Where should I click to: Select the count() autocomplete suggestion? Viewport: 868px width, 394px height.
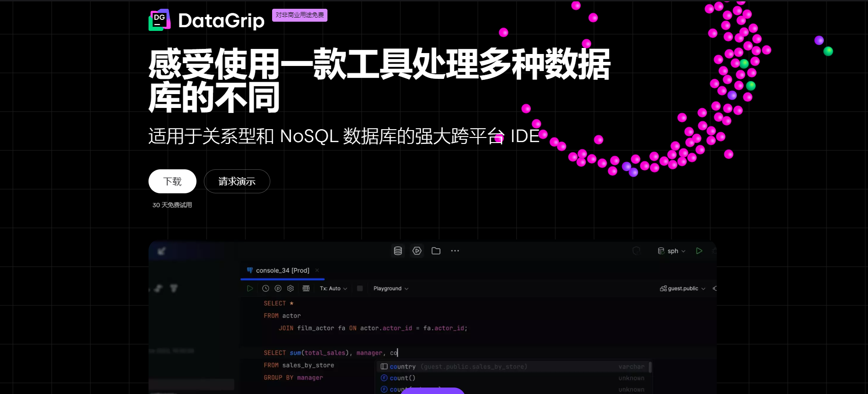pos(513,378)
